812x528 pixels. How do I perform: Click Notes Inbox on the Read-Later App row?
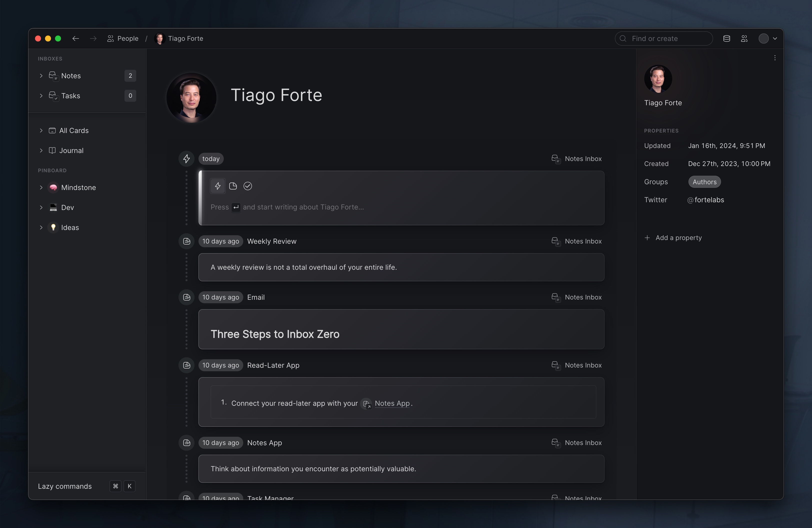(576, 365)
